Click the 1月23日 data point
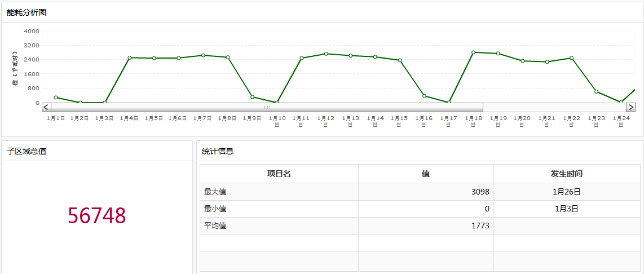This screenshot has width=644, height=274. tap(596, 91)
